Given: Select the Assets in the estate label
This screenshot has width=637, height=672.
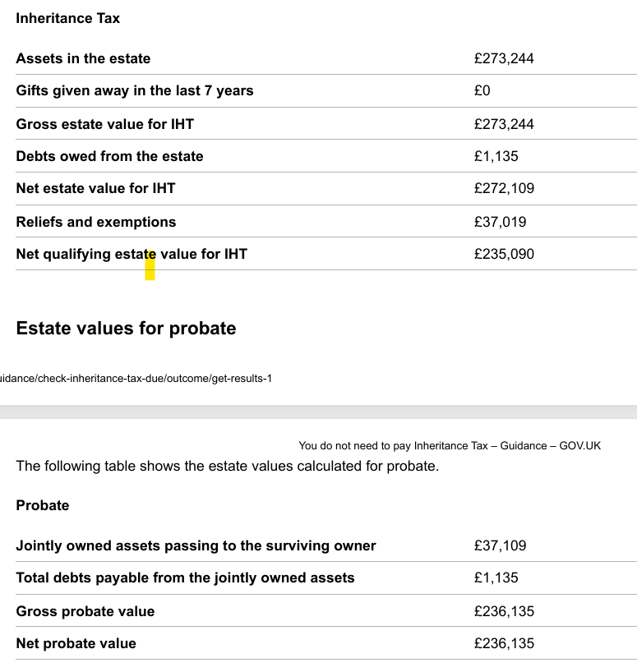Looking at the screenshot, I should click(x=83, y=58).
